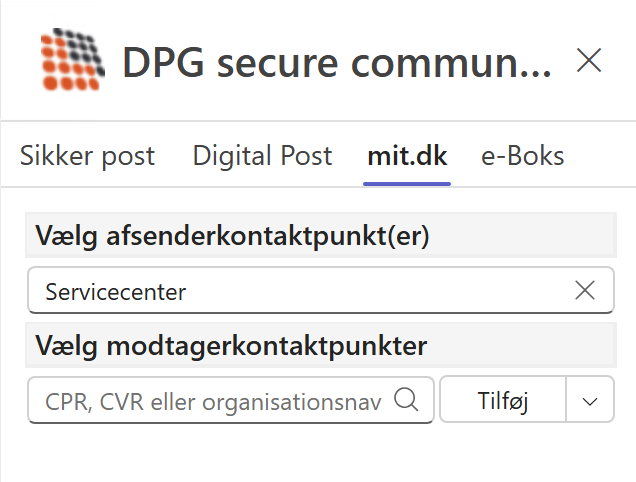
Task: Focus the CPR, CVR recipient search field
Action: (210, 400)
